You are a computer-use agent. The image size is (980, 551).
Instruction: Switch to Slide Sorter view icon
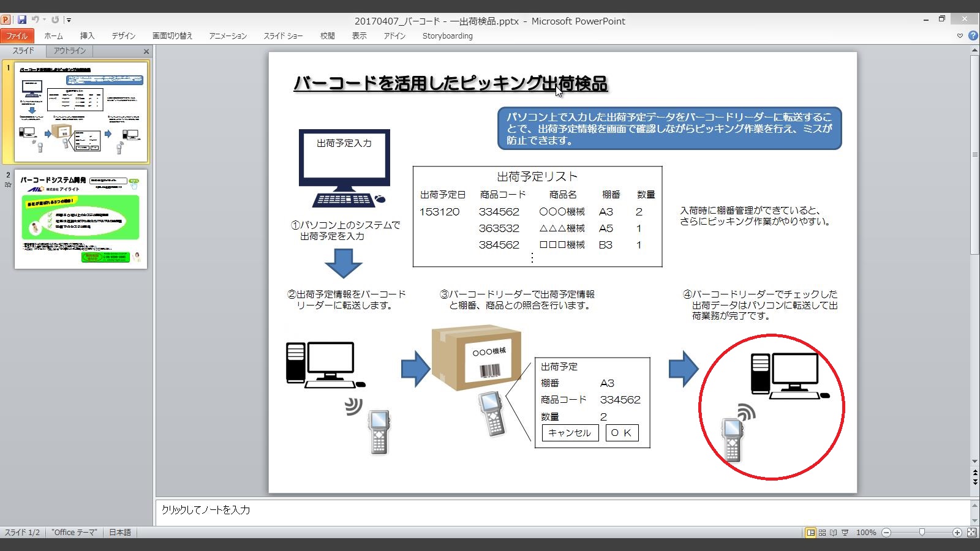pos(823,533)
